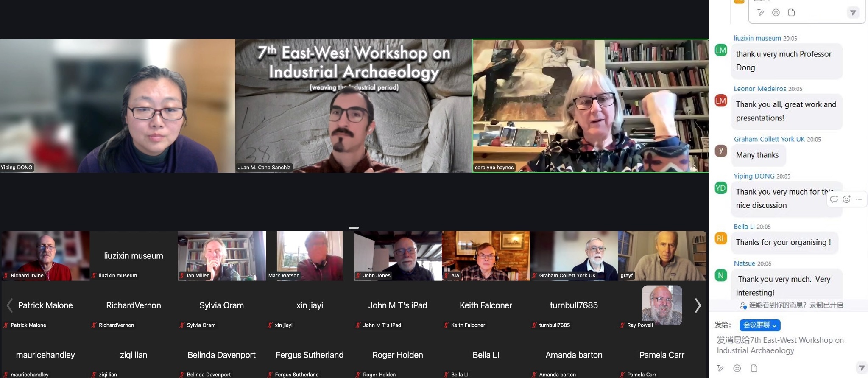The height and width of the screenshot is (378, 868).
Task: Select Richard Irvine's video thumbnail
Action: (x=45, y=256)
